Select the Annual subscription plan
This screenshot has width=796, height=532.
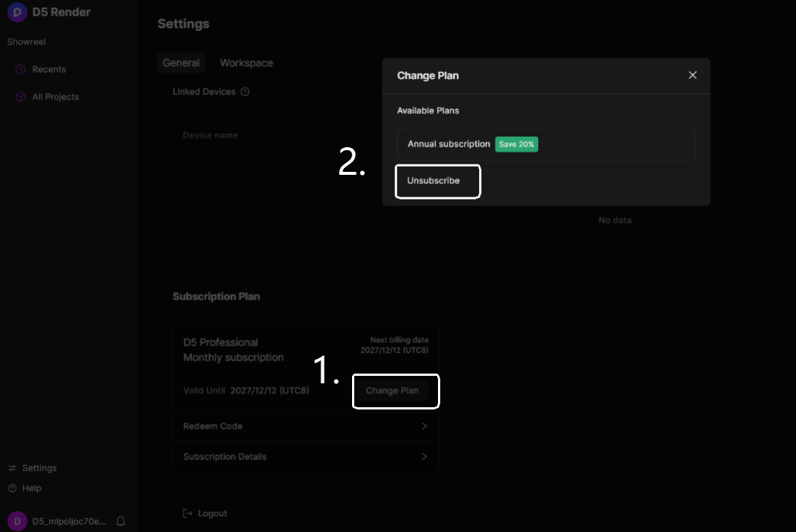click(x=546, y=144)
